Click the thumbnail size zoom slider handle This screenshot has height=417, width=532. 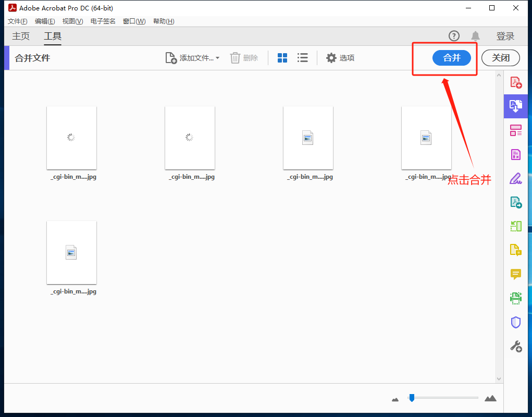point(412,398)
